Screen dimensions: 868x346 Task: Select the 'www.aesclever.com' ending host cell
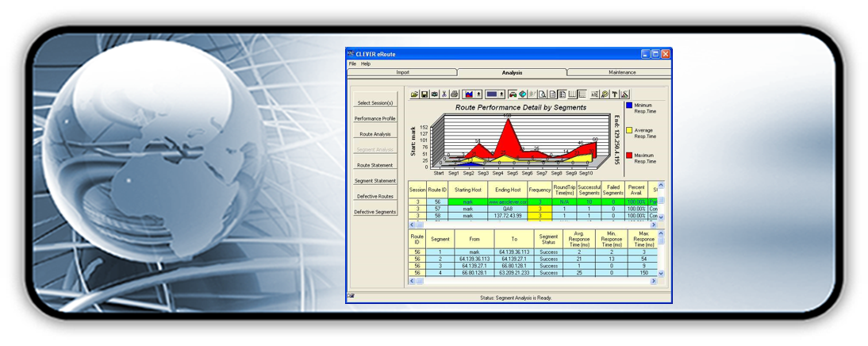[x=508, y=202]
